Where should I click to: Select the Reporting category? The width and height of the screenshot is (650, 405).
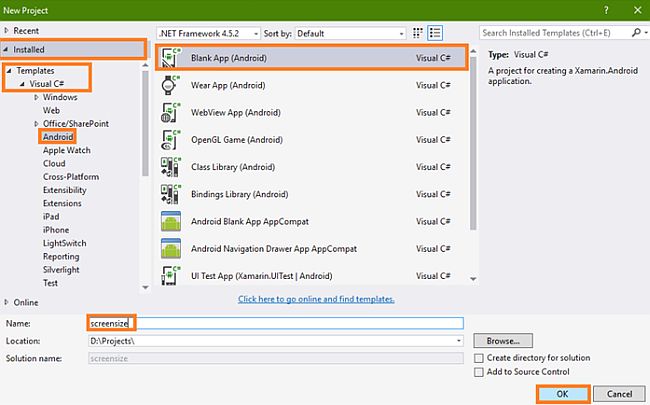[61, 257]
